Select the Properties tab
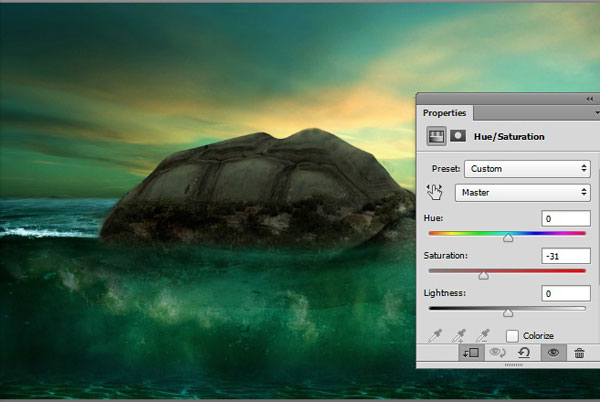Image resolution: width=600 pixels, height=402 pixels. click(444, 113)
